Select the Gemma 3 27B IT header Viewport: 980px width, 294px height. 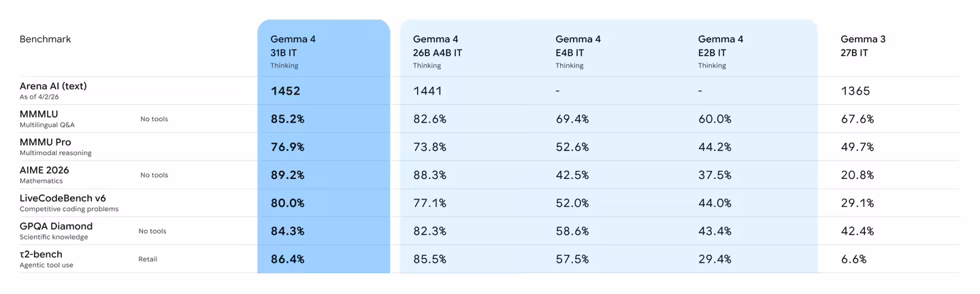click(863, 46)
